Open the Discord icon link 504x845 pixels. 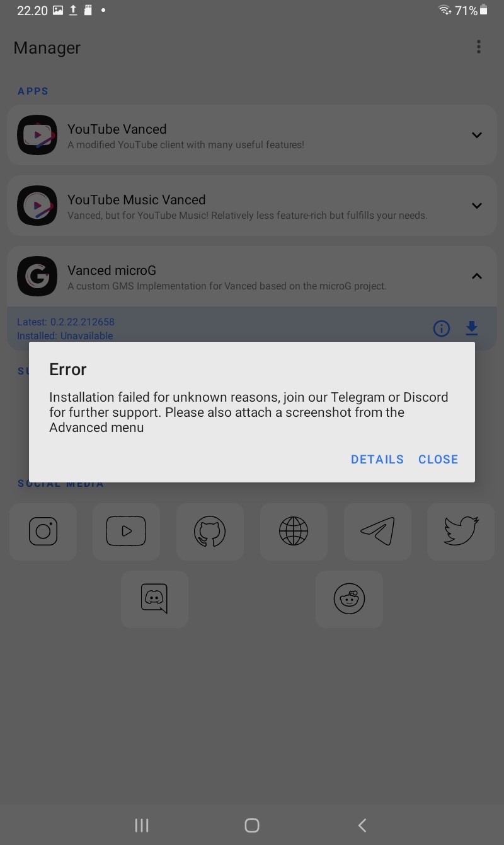pyautogui.click(x=154, y=599)
